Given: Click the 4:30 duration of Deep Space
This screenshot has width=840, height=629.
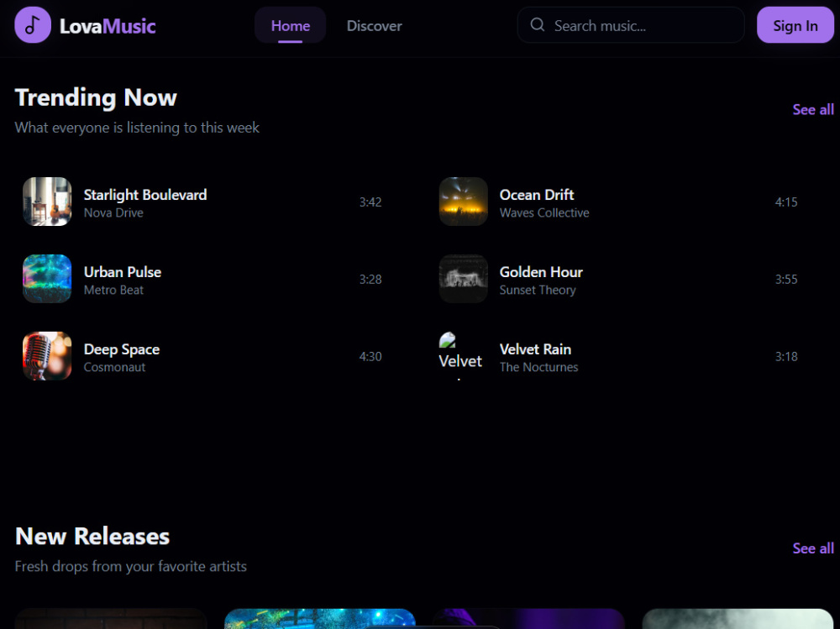Looking at the screenshot, I should tap(370, 356).
